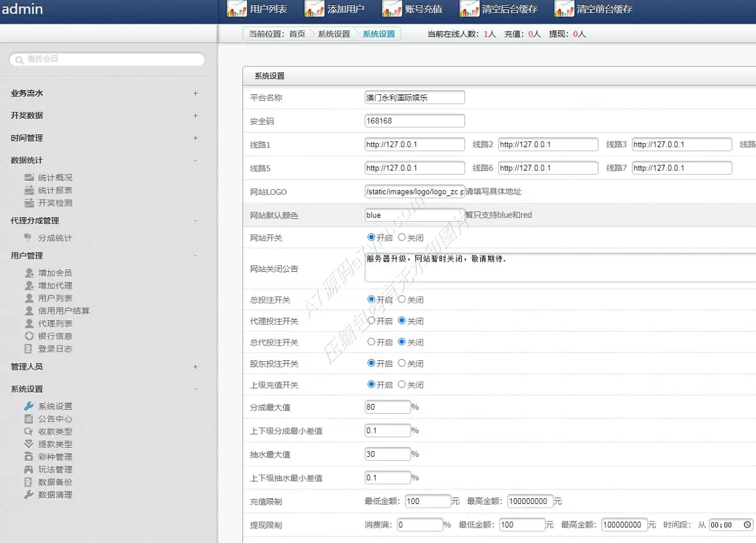The image size is (756, 543).
Task: Select 关闭 for 网站开关
Action: pos(402,237)
